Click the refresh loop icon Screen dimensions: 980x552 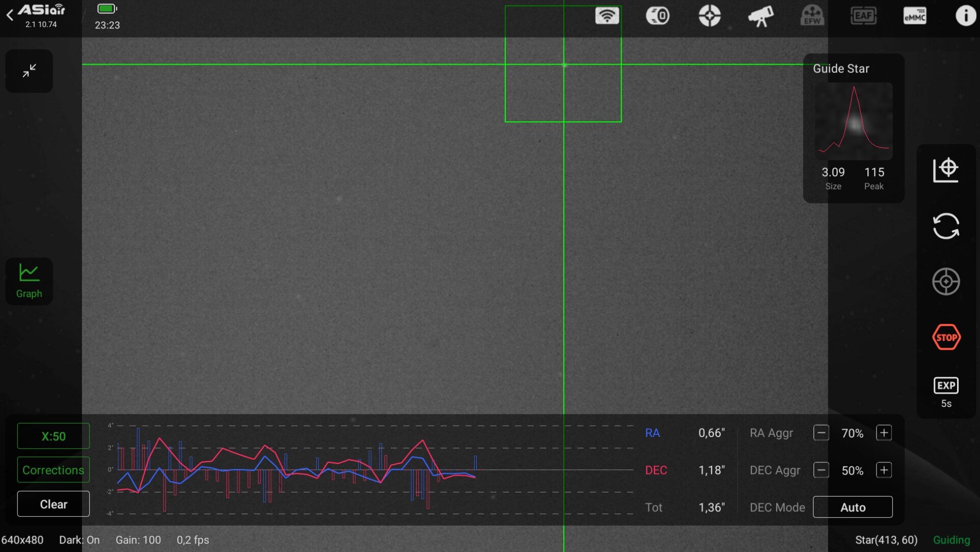[946, 226]
